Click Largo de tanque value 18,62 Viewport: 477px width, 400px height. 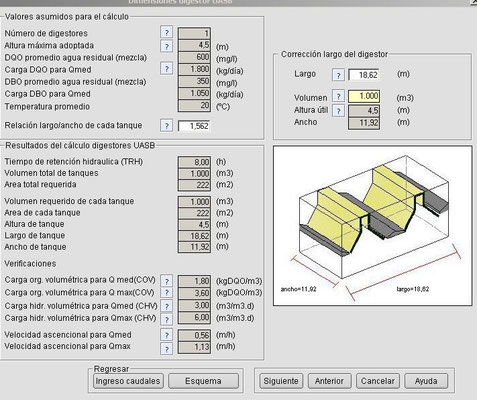(x=194, y=236)
